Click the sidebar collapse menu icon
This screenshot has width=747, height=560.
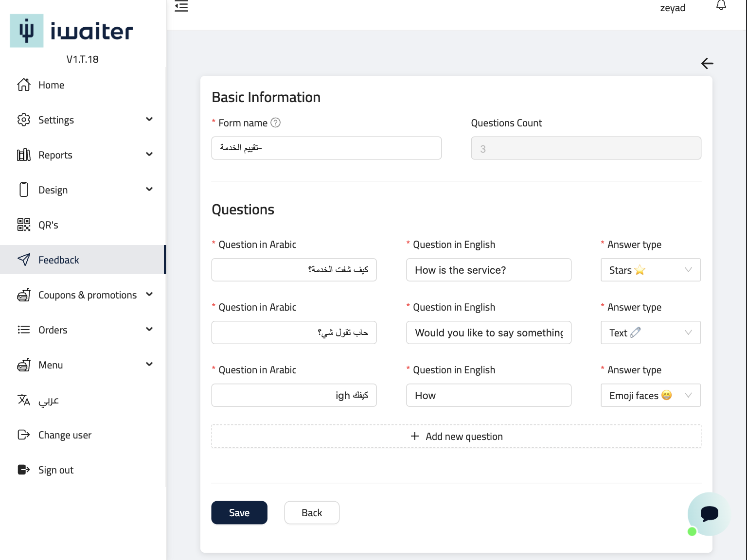coord(181,6)
